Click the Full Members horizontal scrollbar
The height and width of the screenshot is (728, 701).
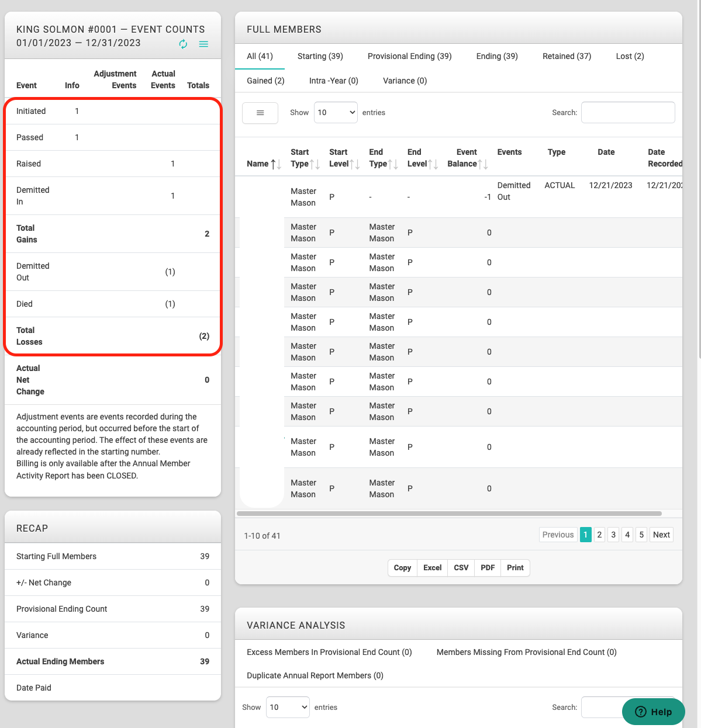pos(449,514)
